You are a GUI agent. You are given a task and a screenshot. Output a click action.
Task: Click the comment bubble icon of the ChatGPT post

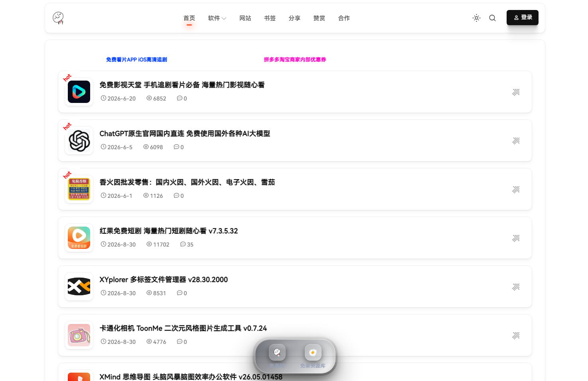click(176, 147)
